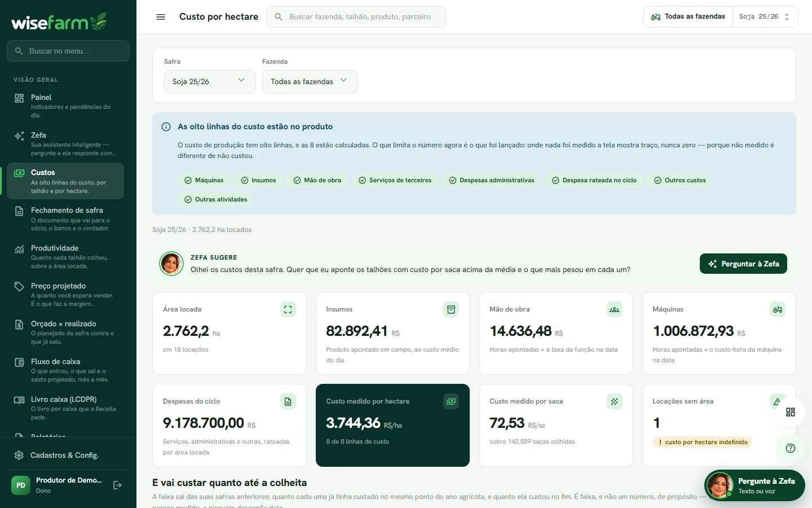Image resolution: width=812 pixels, height=508 pixels.
Task: Click the Despesas administrativas chip
Action: [491, 180]
